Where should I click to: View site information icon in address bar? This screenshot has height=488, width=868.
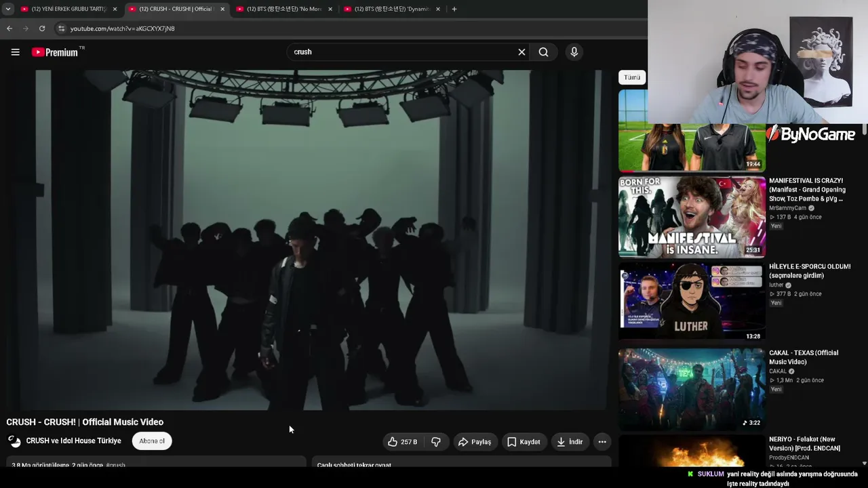[x=61, y=28]
